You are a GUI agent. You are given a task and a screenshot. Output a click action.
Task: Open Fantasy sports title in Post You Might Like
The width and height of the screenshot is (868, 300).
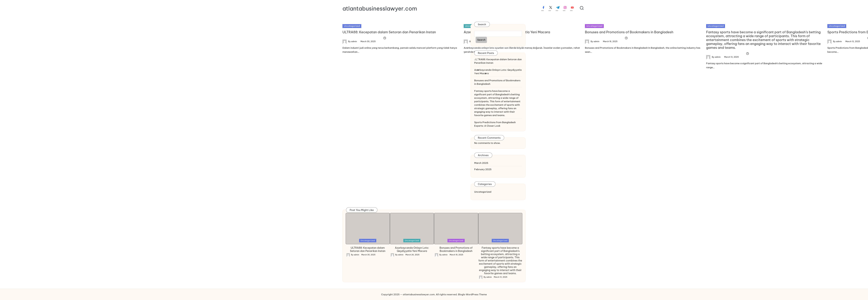pos(500,261)
